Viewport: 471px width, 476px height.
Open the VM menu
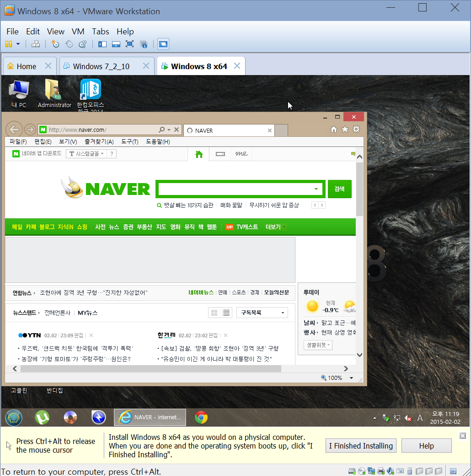[x=78, y=32]
